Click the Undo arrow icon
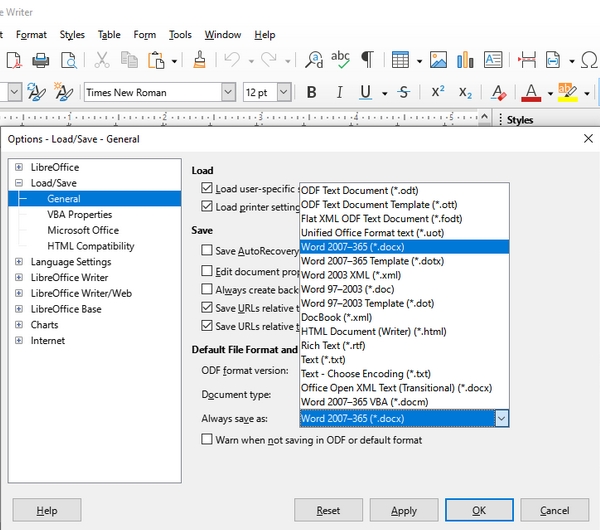 point(232,60)
